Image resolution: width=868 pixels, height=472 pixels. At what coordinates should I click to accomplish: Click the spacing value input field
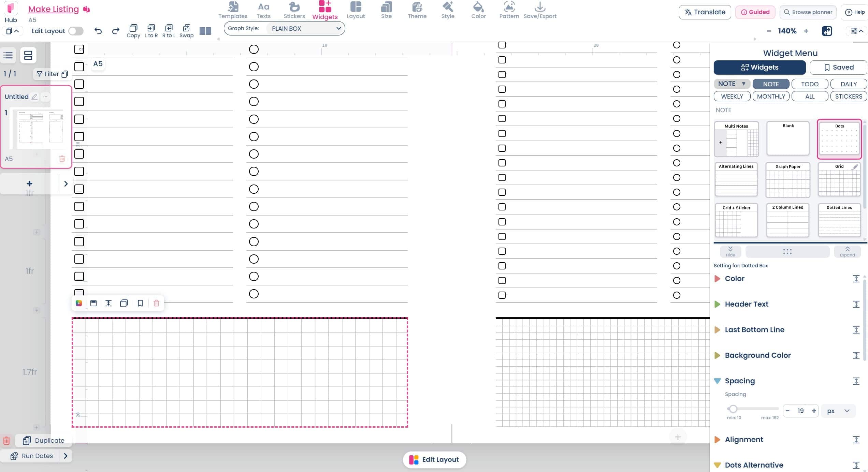click(x=800, y=411)
